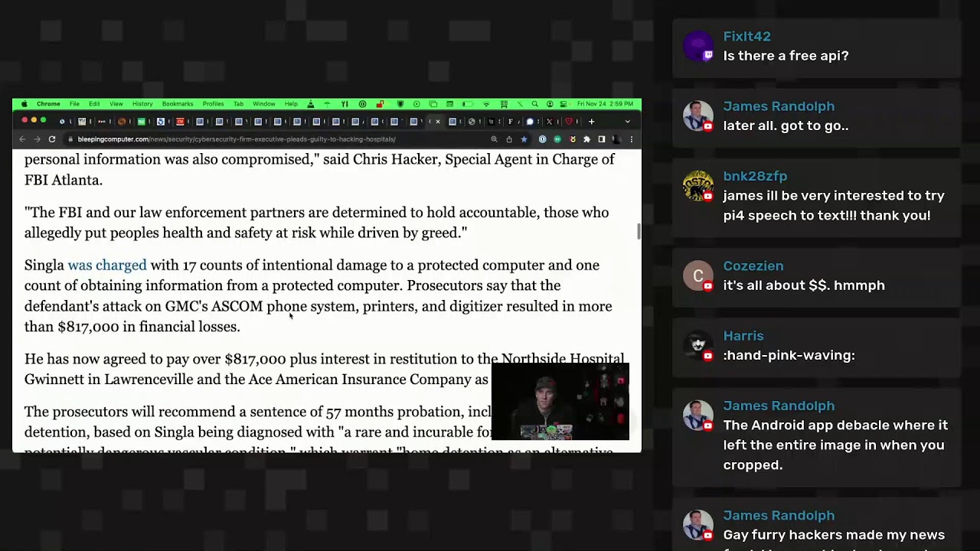The image size is (980, 551).
Task: Open a new tab with the plus button
Action: pos(592,122)
